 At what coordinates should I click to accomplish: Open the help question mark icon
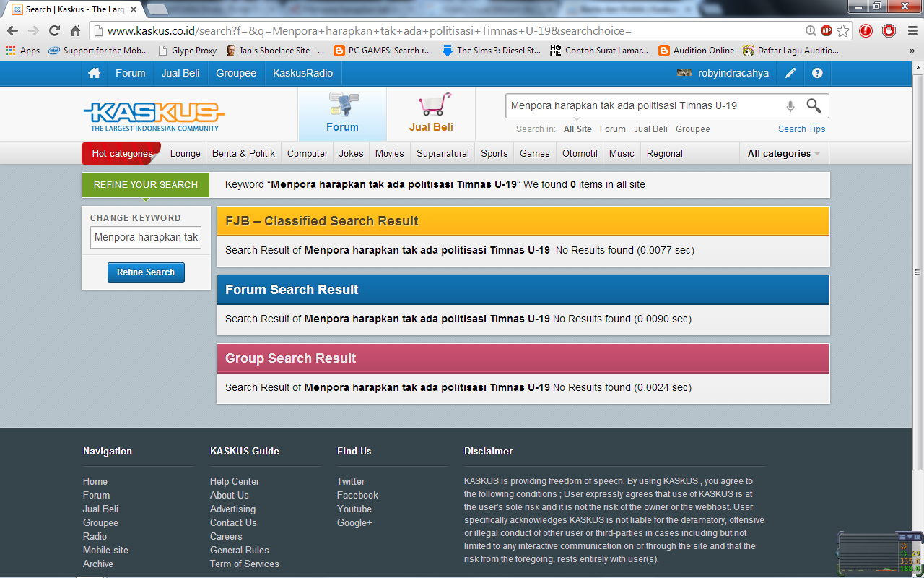click(x=817, y=74)
